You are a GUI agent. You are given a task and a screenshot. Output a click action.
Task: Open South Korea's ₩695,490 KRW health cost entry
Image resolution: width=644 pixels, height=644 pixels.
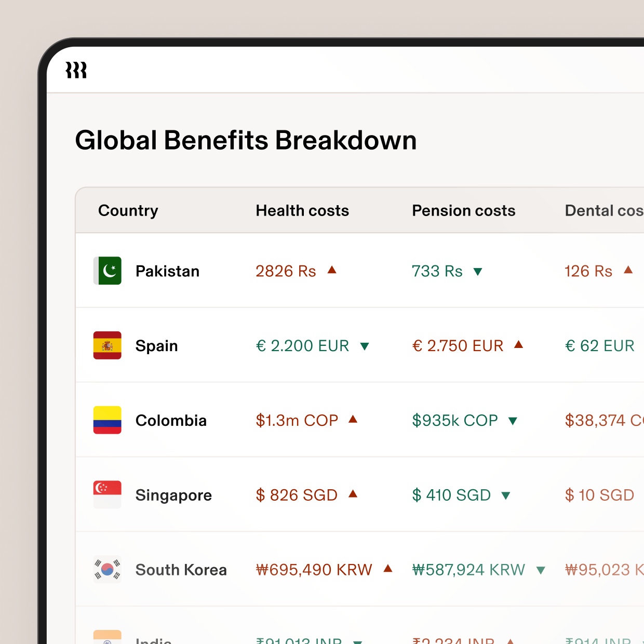[x=314, y=569]
